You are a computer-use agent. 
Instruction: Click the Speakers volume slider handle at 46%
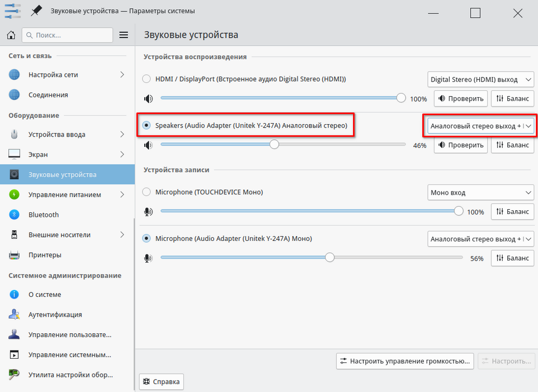[274, 145]
